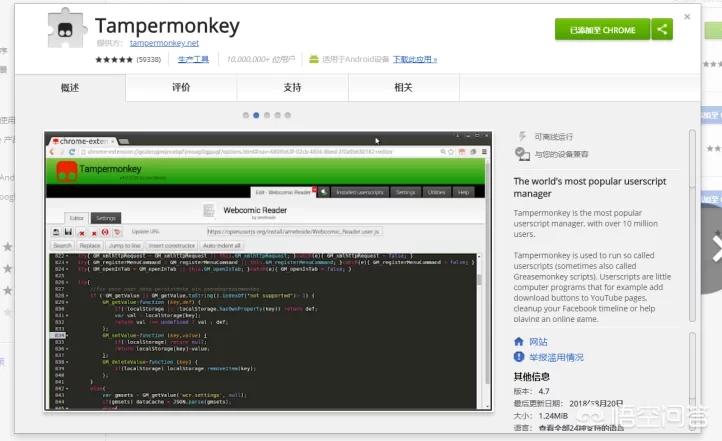Click the Search button in the editor screenshot
722x441 pixels.
point(62,246)
